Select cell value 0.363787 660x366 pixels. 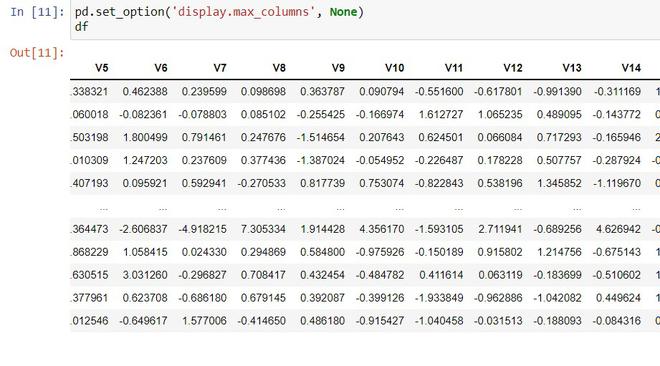(x=322, y=91)
